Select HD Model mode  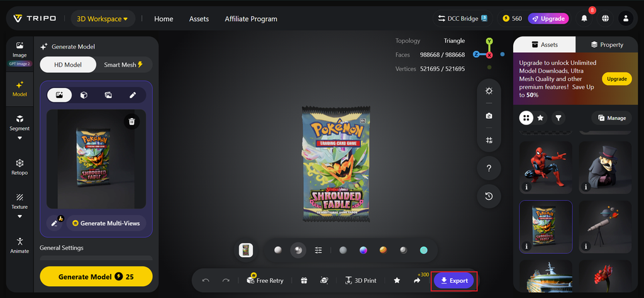click(68, 65)
